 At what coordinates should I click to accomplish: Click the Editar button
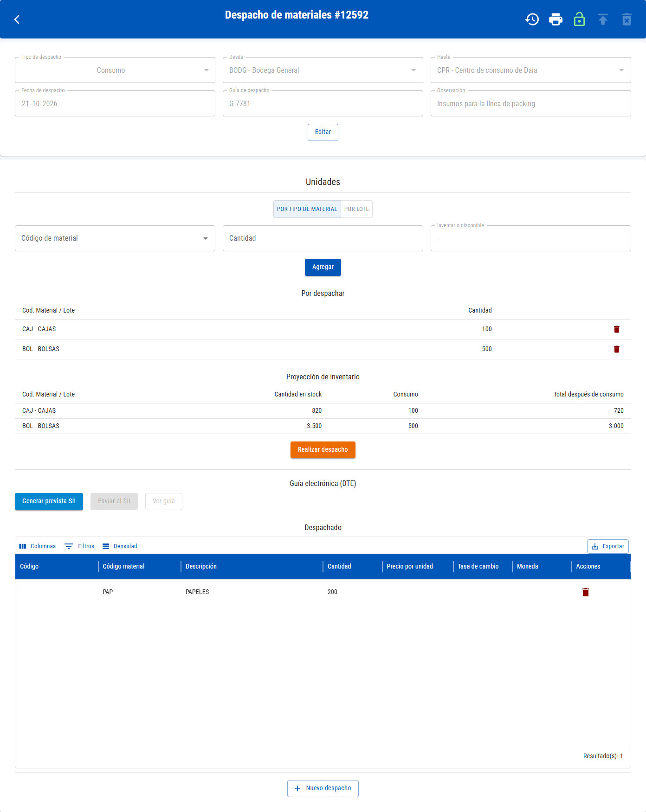pos(323,132)
